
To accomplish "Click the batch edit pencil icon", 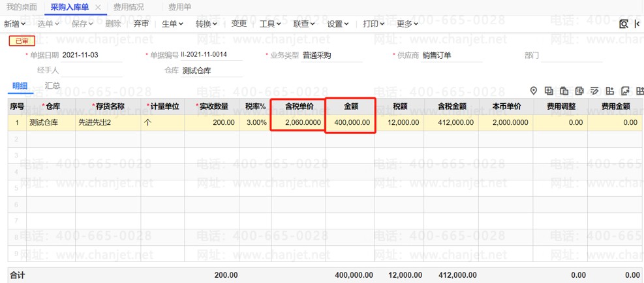I will click(x=594, y=91).
